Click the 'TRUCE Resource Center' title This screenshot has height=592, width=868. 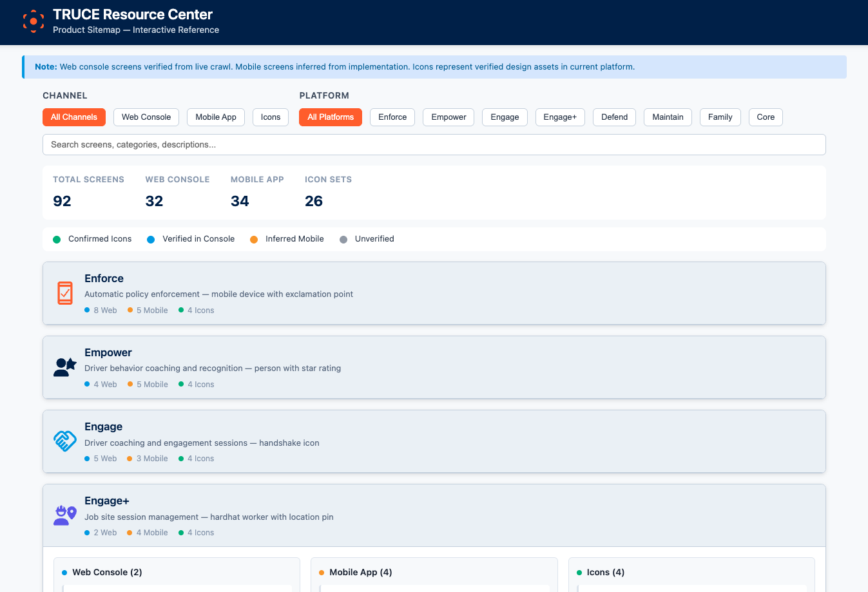133,15
